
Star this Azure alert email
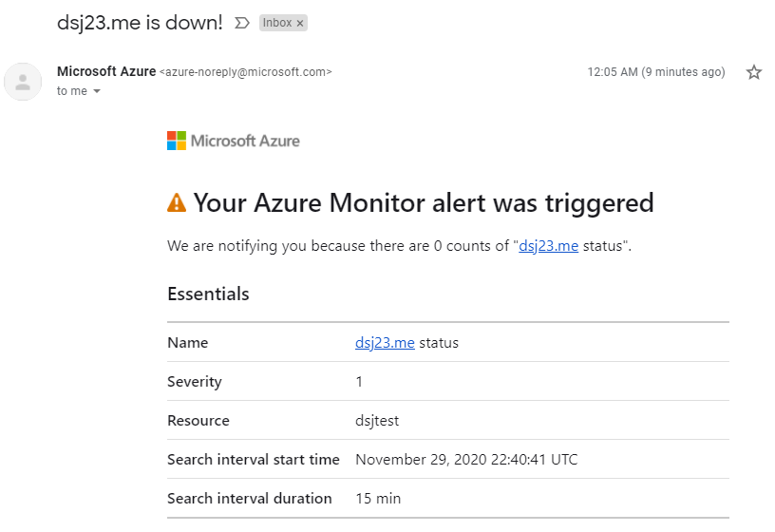pos(754,72)
